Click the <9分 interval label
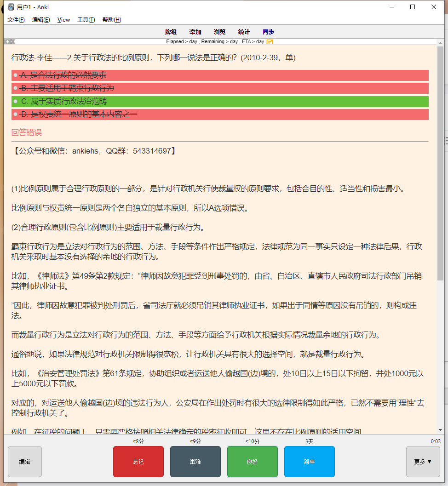Image resolution: width=448 pixels, height=486 pixels. [195, 441]
